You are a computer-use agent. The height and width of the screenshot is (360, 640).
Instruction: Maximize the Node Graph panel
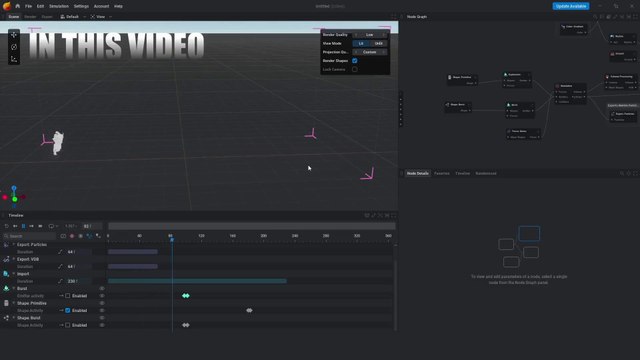pyautogui.click(x=635, y=17)
